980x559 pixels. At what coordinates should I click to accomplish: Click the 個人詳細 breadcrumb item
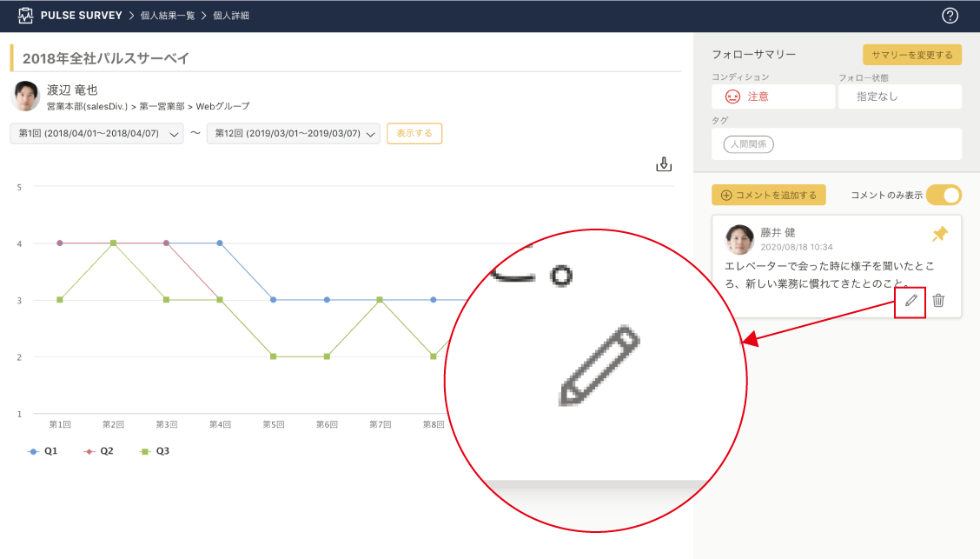click(x=231, y=16)
